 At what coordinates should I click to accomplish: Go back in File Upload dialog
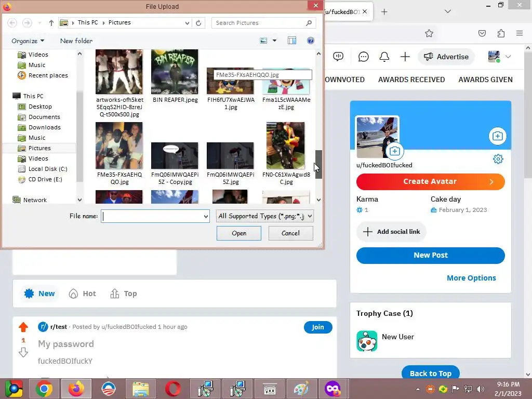pyautogui.click(x=12, y=23)
